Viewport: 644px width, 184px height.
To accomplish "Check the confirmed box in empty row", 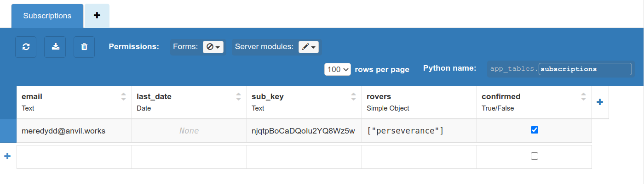I will (x=534, y=156).
